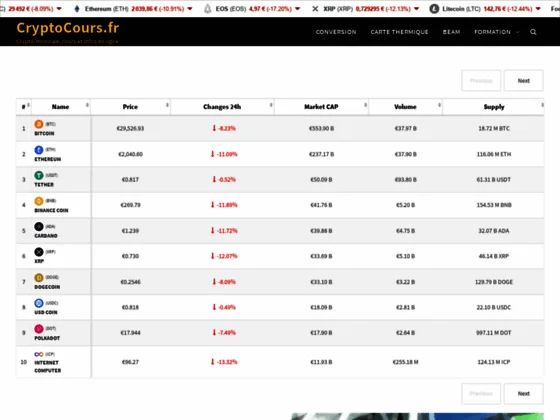Click Ethereum price €2,040.60
This screenshot has height=420, width=560.
point(130,154)
